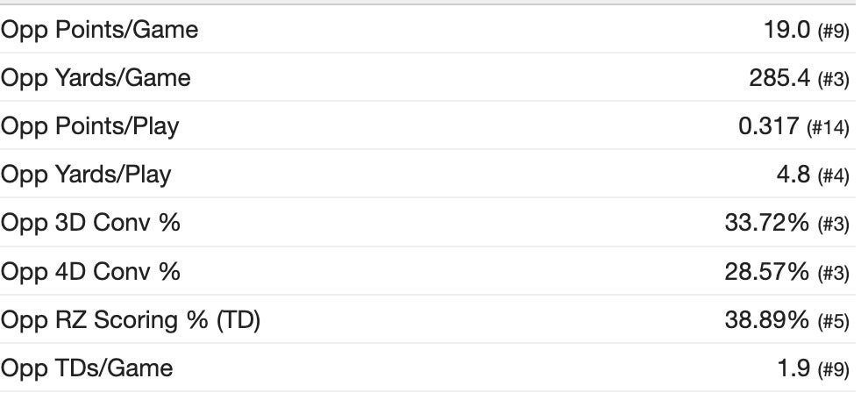This screenshot has height=407, width=868.
Task: Click the Opp Points/Game stat label
Action: (100, 30)
